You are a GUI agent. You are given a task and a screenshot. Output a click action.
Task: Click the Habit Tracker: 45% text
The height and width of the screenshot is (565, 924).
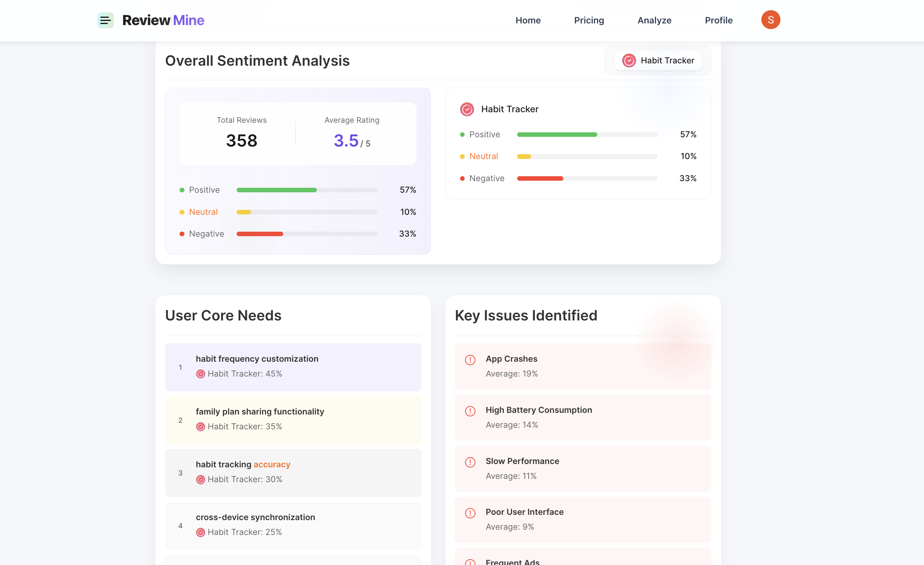pos(245,374)
